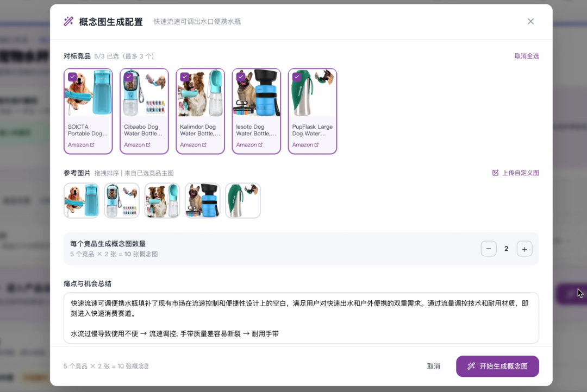Click into the 痛点与机会总结 text area
587x392 pixels.
[301, 318]
